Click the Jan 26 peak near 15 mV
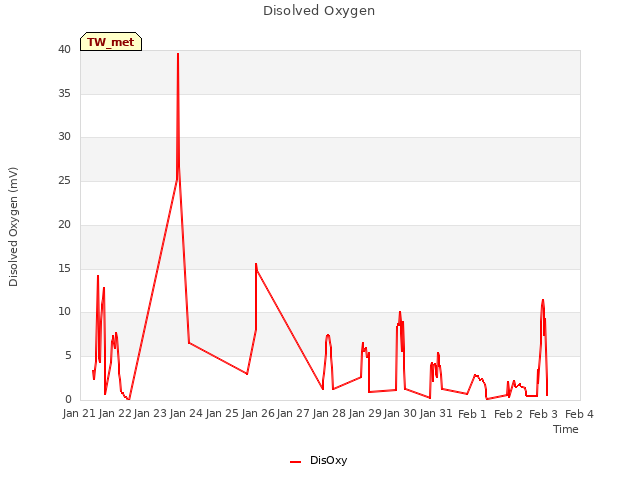The height and width of the screenshot is (480, 640). coord(256,264)
